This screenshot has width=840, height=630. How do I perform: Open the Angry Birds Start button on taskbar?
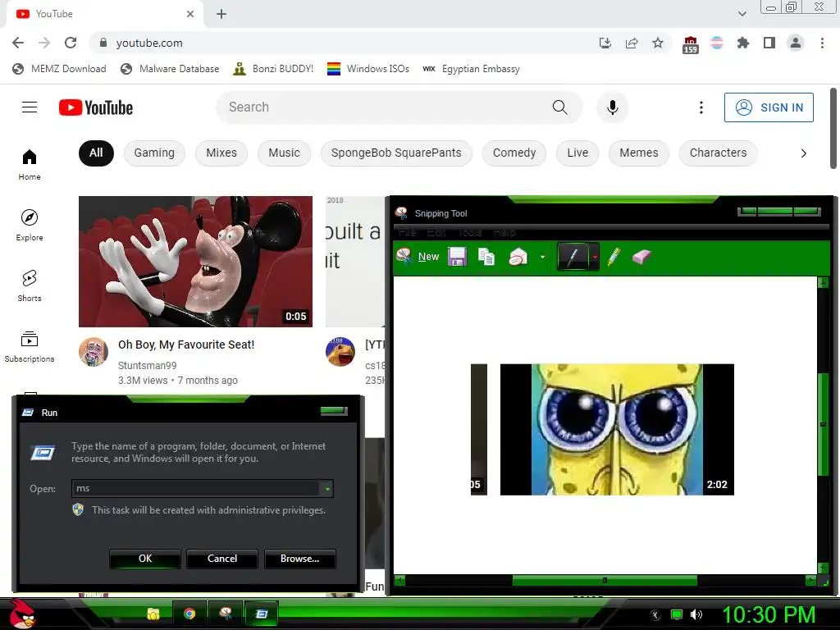[x=22, y=614]
